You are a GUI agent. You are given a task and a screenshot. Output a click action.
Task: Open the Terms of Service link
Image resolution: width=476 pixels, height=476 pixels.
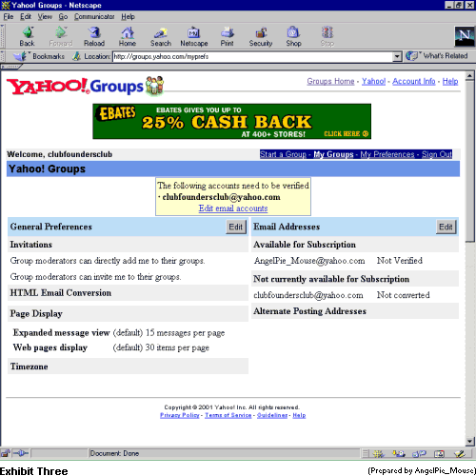tap(228, 415)
